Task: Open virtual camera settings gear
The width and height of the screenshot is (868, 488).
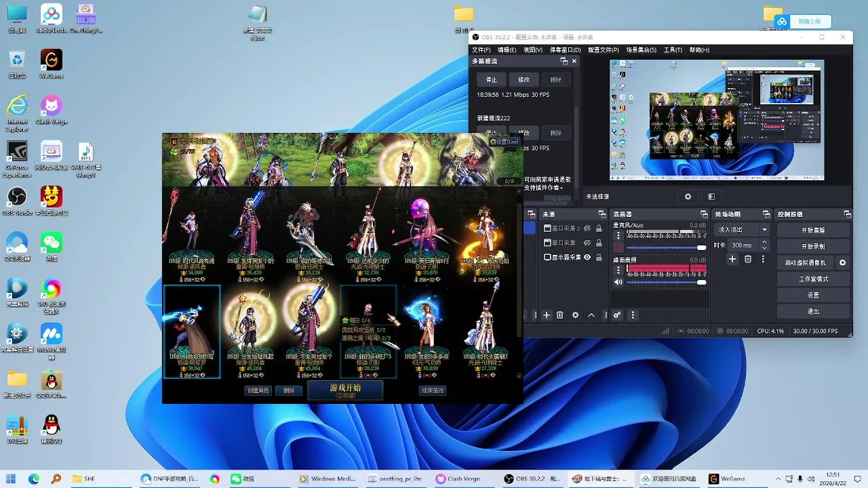Action: [x=843, y=262]
